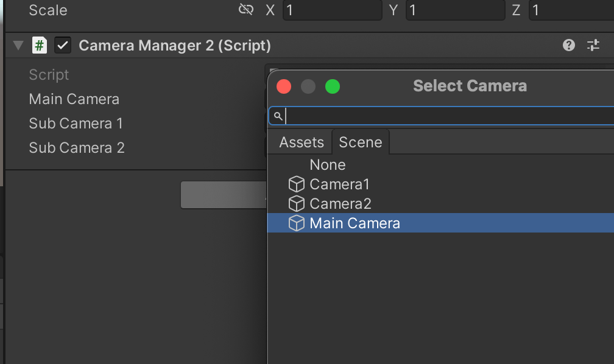Click the Scale X value field
This screenshot has width=614, height=364.
pos(332,10)
